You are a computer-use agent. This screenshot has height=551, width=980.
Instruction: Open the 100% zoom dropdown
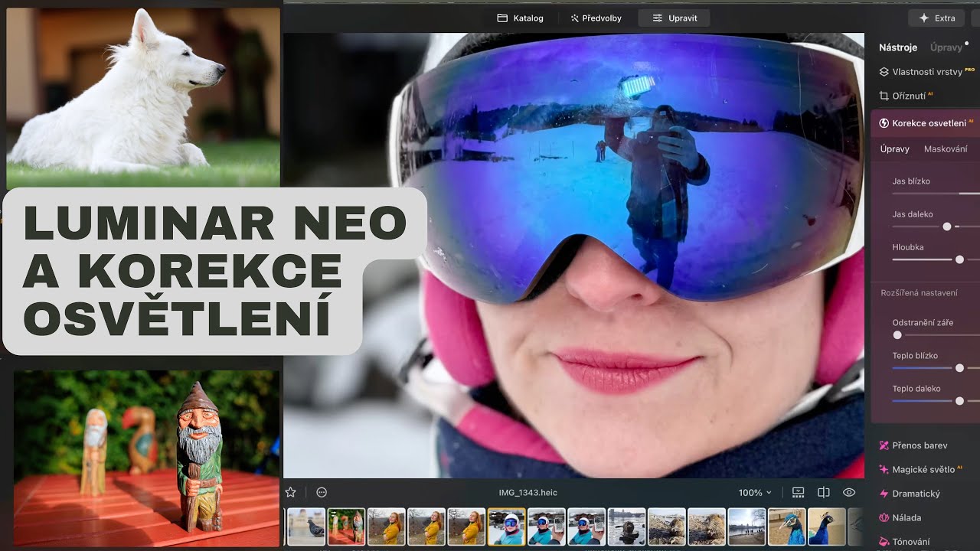(755, 493)
